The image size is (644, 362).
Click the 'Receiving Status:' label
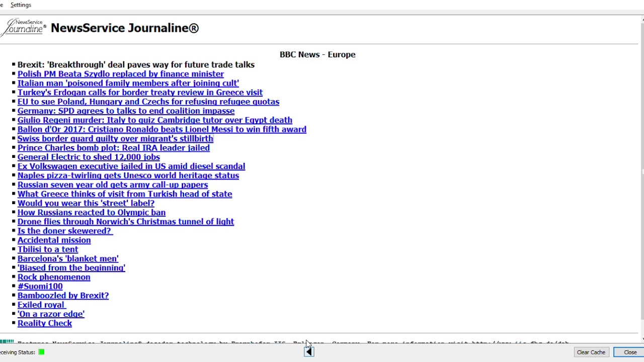[18, 352]
